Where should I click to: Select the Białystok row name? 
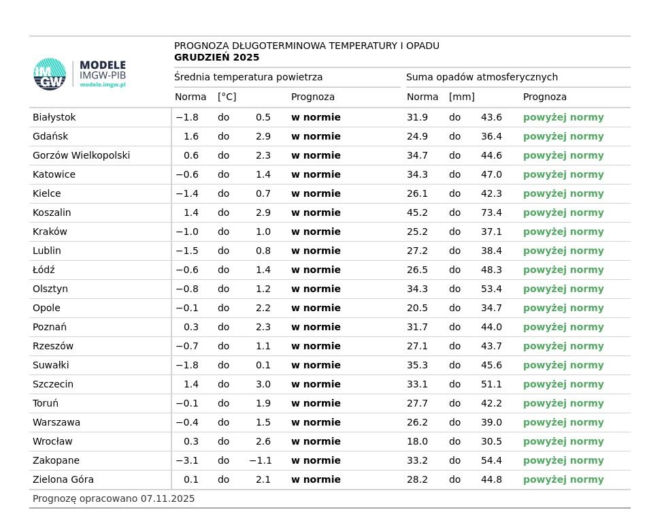click(54, 117)
